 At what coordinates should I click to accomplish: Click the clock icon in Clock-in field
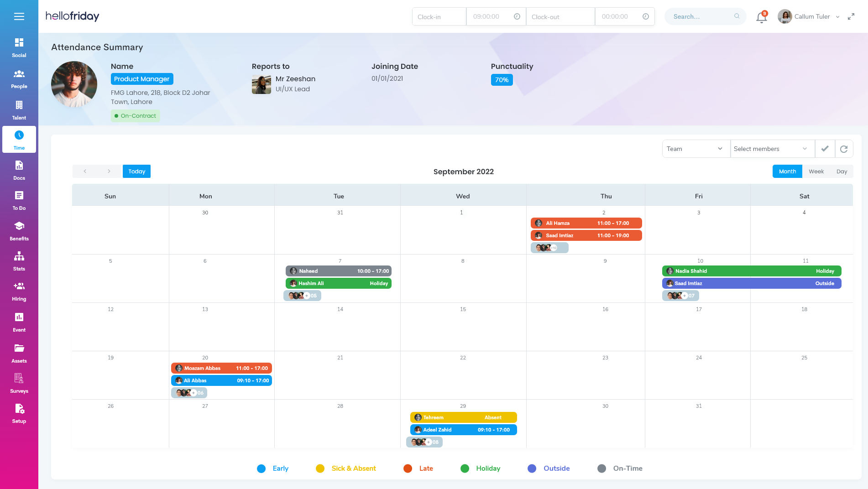pyautogui.click(x=517, y=16)
